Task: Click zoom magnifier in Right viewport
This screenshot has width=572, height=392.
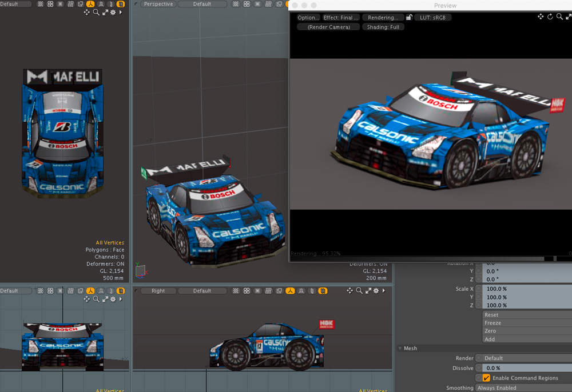Action: (359, 290)
